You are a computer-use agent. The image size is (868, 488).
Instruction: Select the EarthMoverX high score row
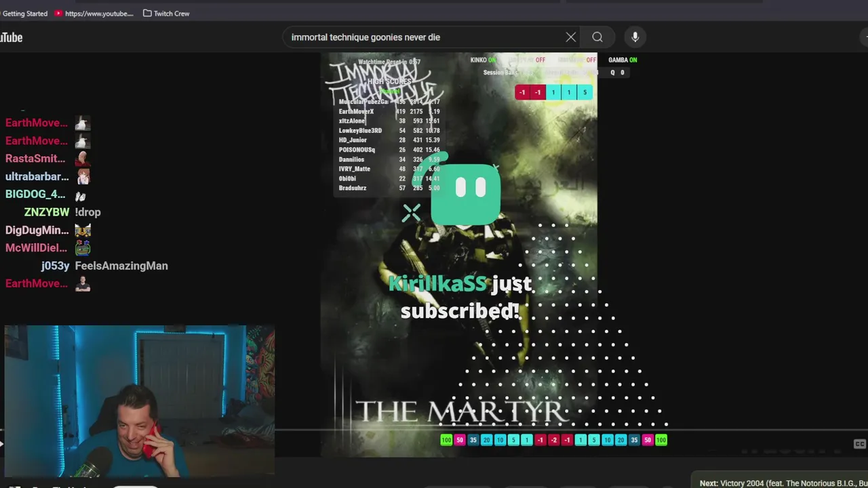[389, 112]
